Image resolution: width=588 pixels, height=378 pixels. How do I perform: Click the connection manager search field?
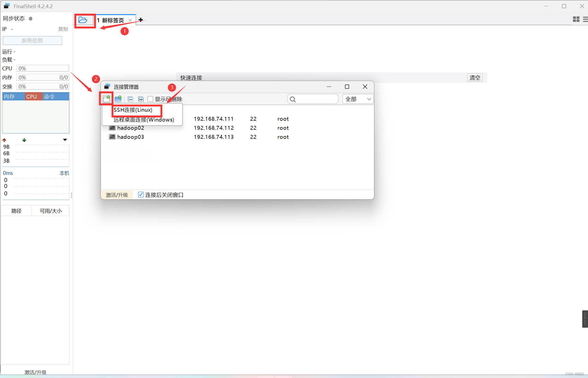[x=313, y=99]
